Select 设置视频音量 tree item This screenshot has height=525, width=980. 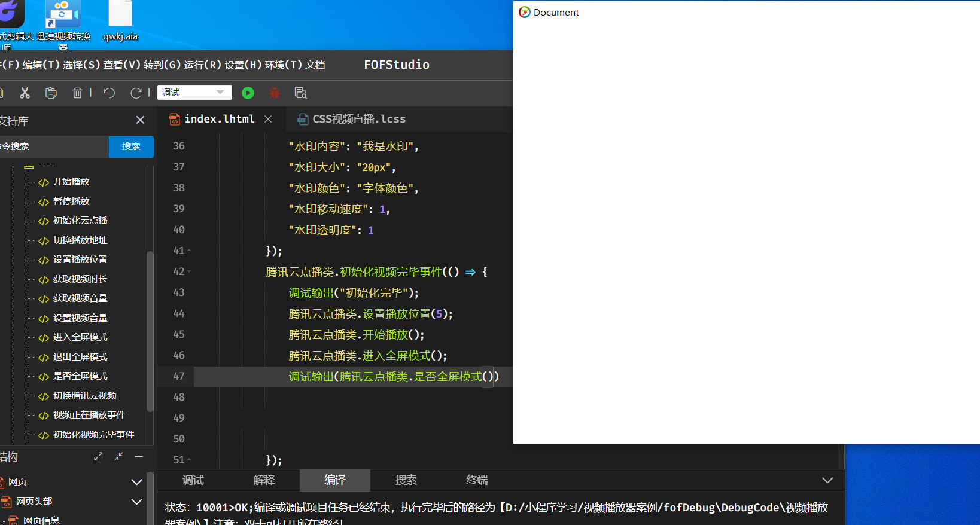pyautogui.click(x=80, y=318)
